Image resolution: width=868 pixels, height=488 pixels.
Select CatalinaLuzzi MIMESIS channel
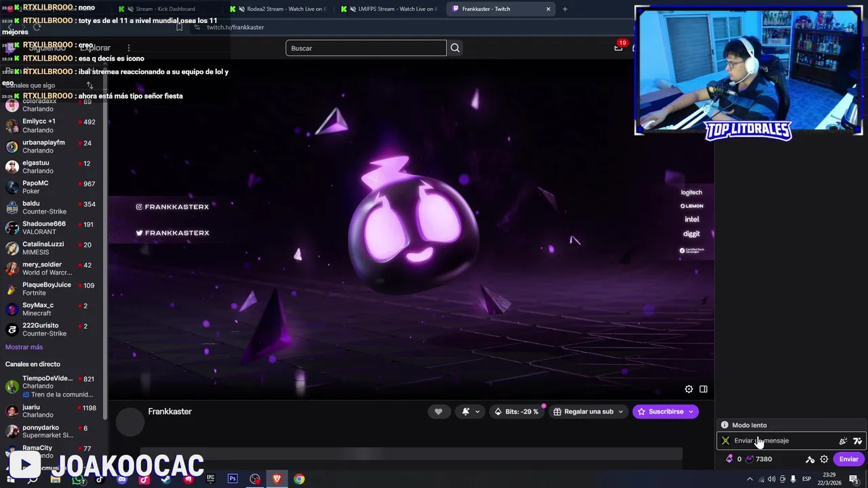point(53,248)
